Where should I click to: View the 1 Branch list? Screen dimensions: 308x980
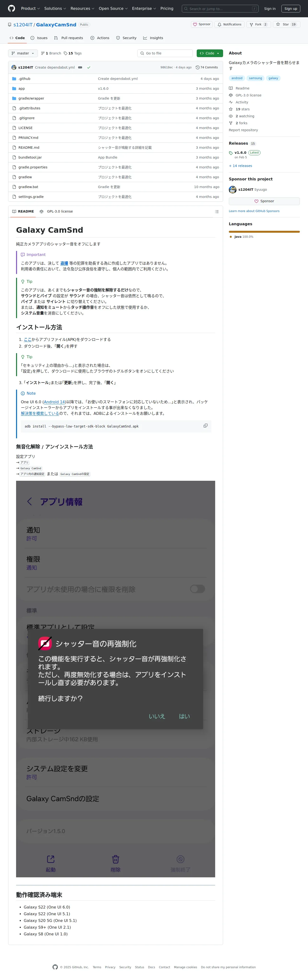click(51, 53)
